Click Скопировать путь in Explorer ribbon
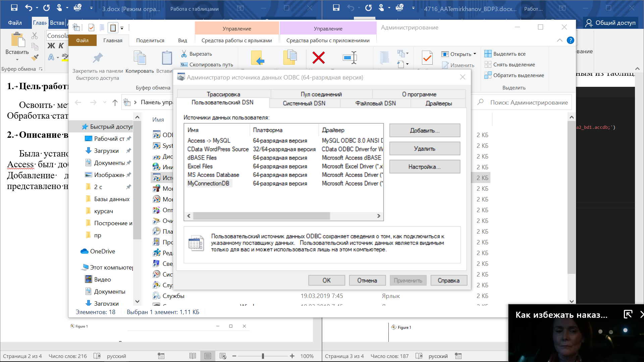 point(207,65)
